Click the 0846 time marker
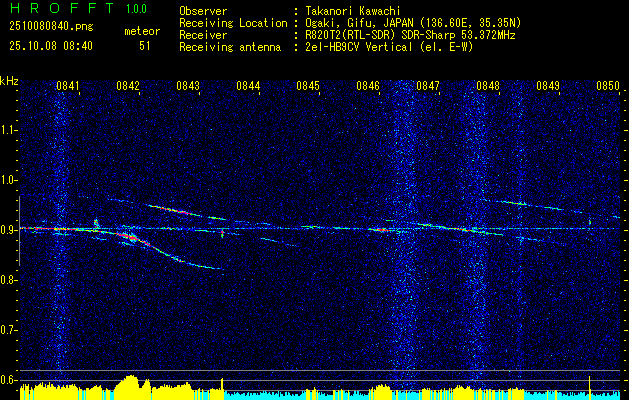The width and height of the screenshot is (629, 400). tap(368, 86)
